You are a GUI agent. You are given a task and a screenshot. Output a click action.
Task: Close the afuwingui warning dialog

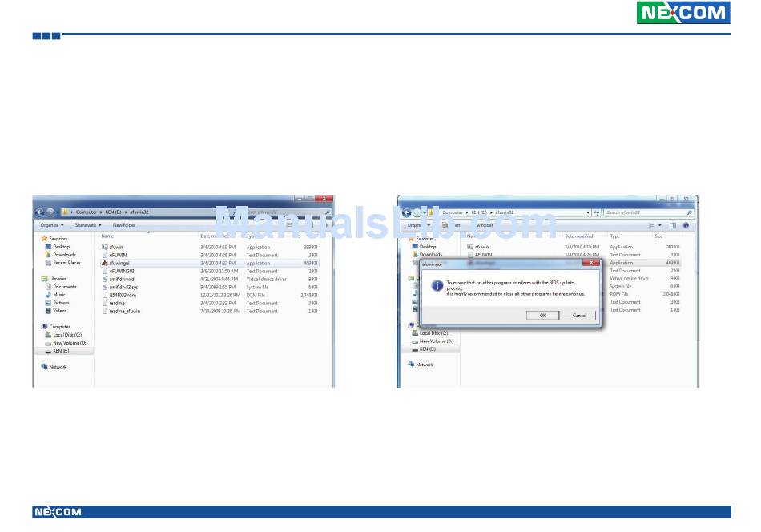pos(590,262)
